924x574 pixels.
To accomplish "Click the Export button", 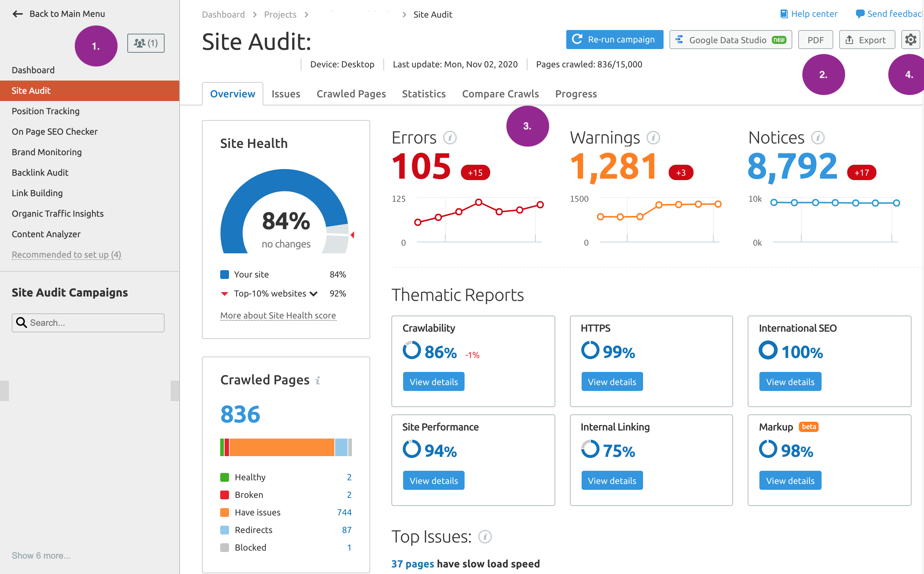I will [x=867, y=40].
